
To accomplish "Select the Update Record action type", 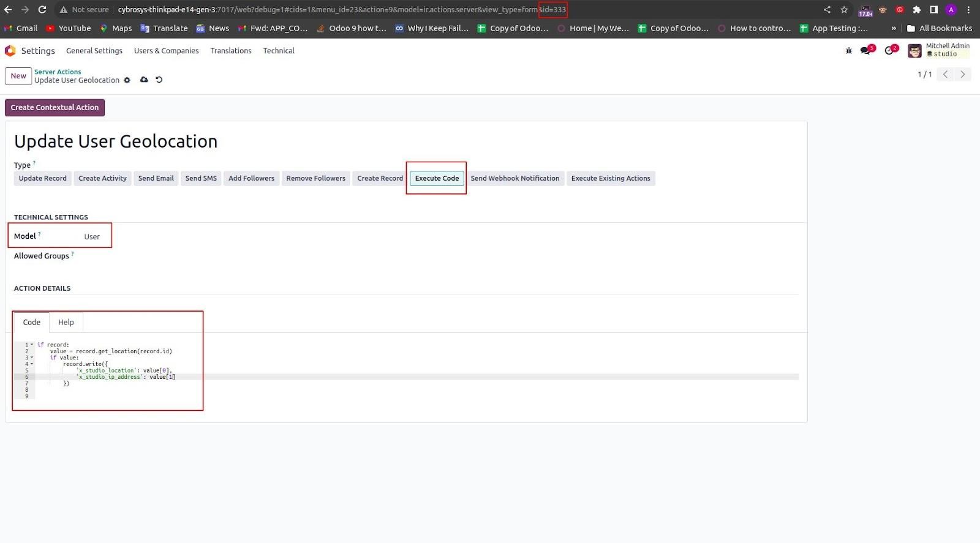I will 43,178.
